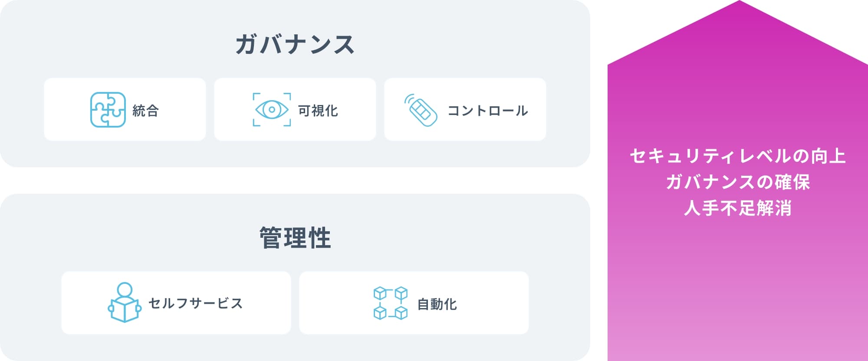Click the 自動化 white card background
Viewport: 868px width, 361px height.
(414, 303)
